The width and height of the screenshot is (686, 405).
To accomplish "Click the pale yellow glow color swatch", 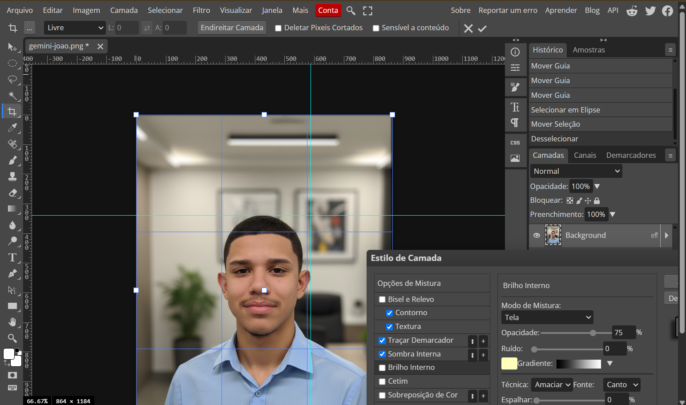I will (509, 363).
